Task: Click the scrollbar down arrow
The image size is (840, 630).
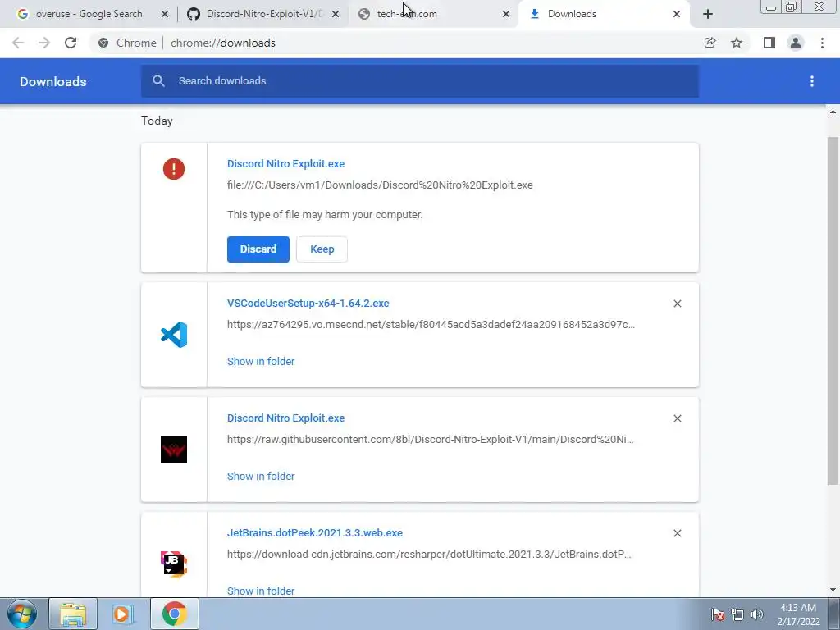Action: (x=833, y=590)
